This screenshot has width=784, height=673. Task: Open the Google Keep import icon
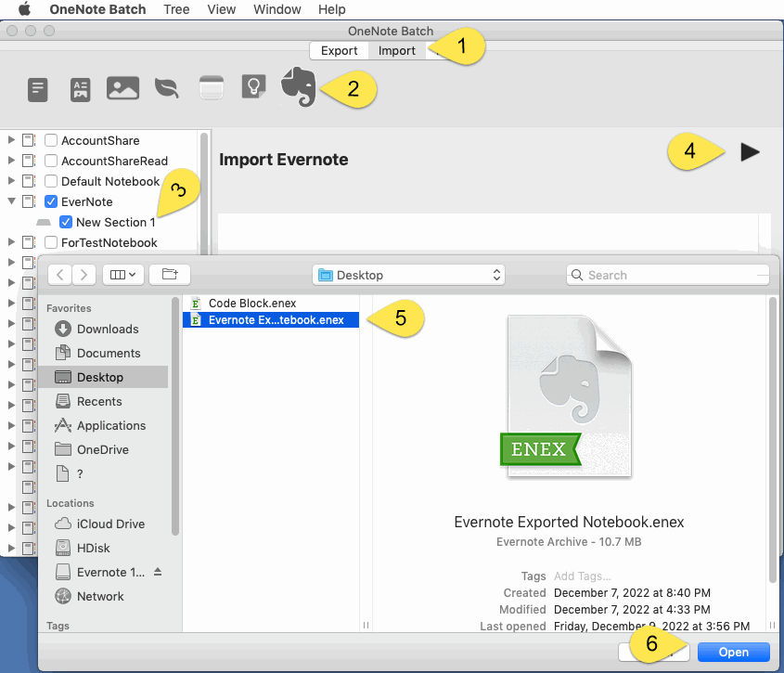253,87
